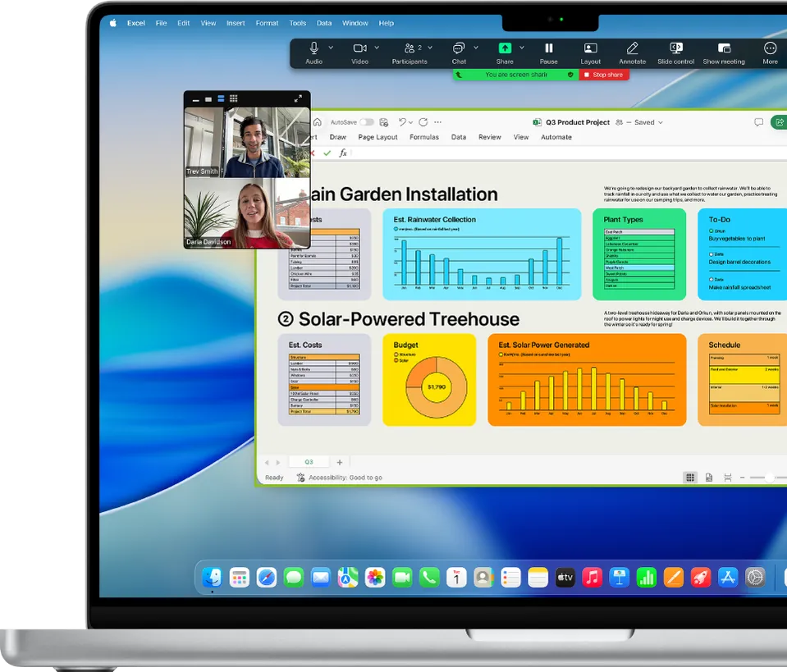Click Show meeting icon
This screenshot has height=672, width=787.
pos(724,48)
